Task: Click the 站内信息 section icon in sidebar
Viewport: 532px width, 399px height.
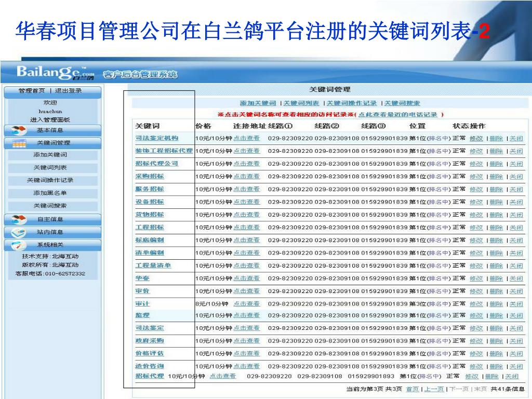Action: point(19,232)
